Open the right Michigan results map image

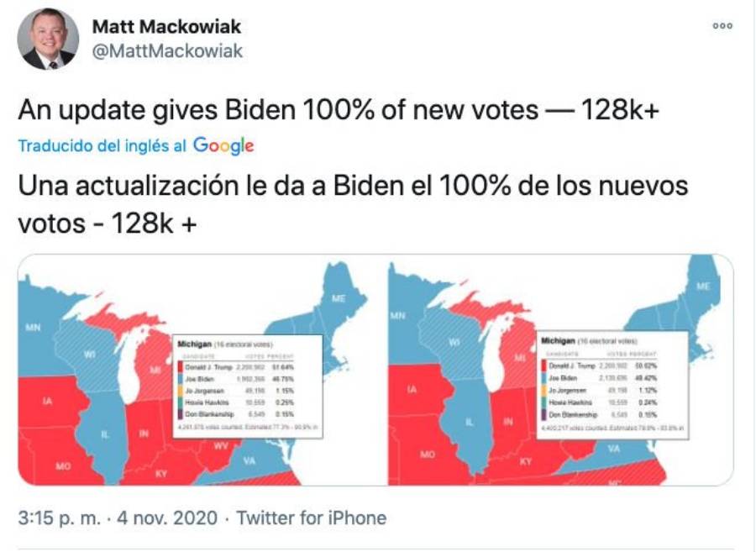561,371
